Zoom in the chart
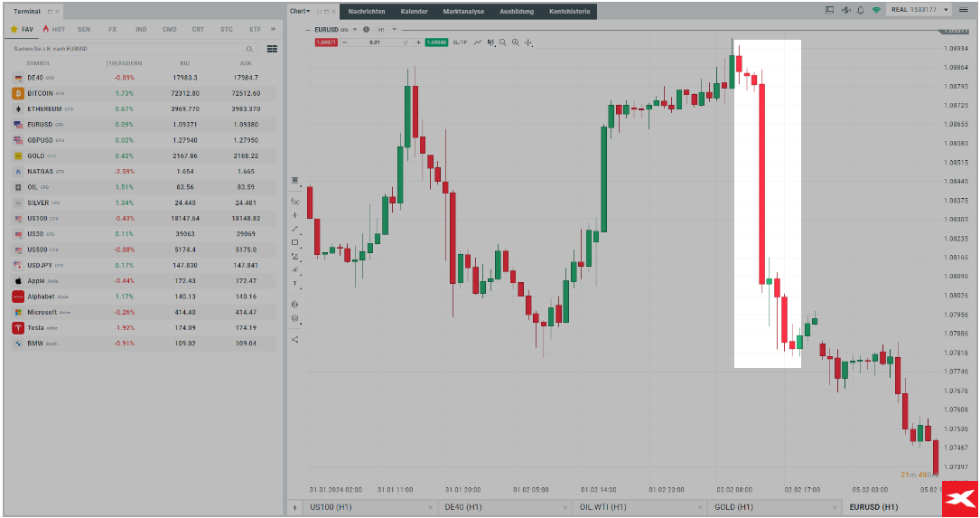 (516, 42)
